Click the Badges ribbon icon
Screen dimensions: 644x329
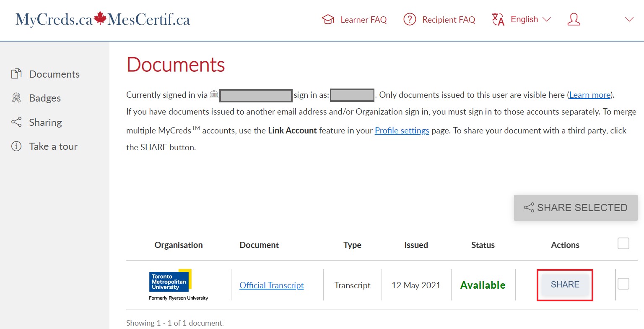pos(16,98)
